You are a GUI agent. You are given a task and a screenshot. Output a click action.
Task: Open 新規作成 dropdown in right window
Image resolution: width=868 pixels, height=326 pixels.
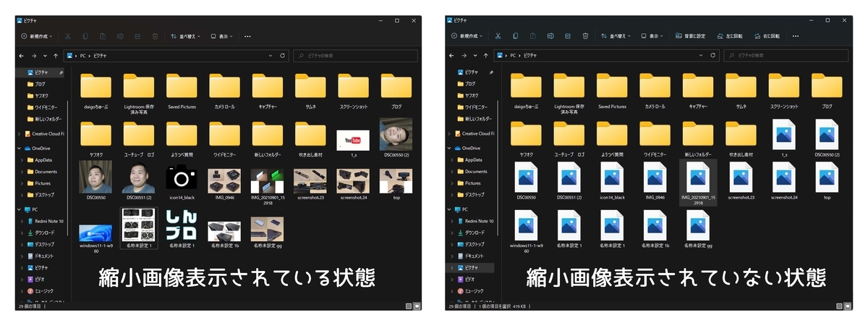467,35
